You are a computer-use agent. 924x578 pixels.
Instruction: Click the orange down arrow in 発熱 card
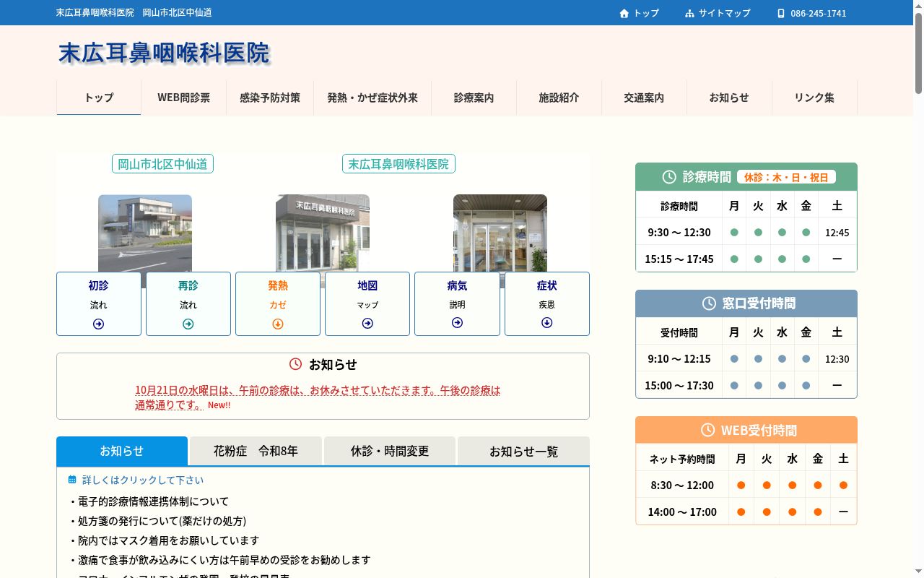278,324
